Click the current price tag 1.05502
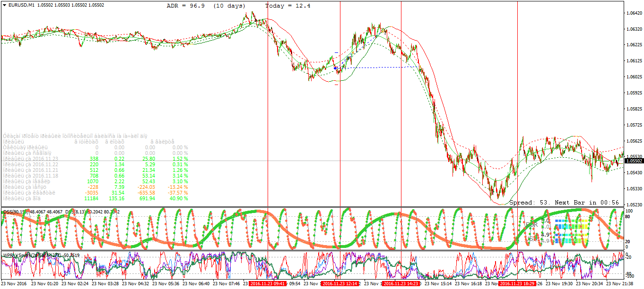Viewport: 644px width, 289px height. [x=634, y=161]
